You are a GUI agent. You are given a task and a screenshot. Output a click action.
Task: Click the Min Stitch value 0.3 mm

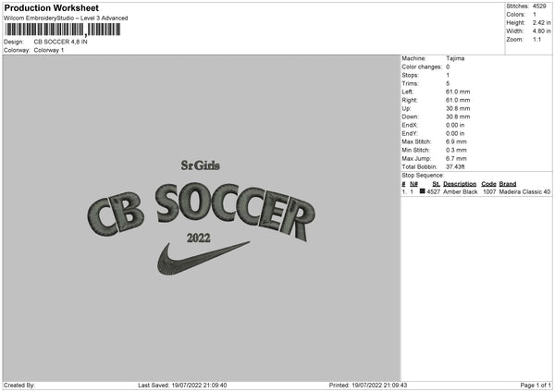[x=456, y=150]
